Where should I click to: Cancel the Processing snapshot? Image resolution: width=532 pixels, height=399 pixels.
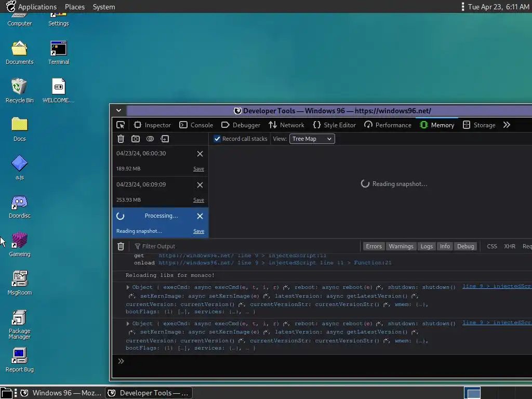click(200, 216)
